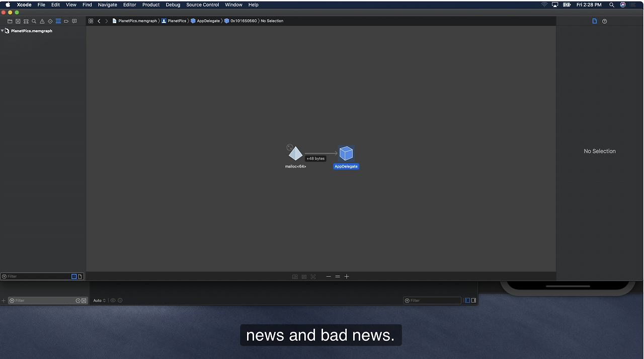Show the variables view pane toggle
The height and width of the screenshot is (359, 644).
467,301
